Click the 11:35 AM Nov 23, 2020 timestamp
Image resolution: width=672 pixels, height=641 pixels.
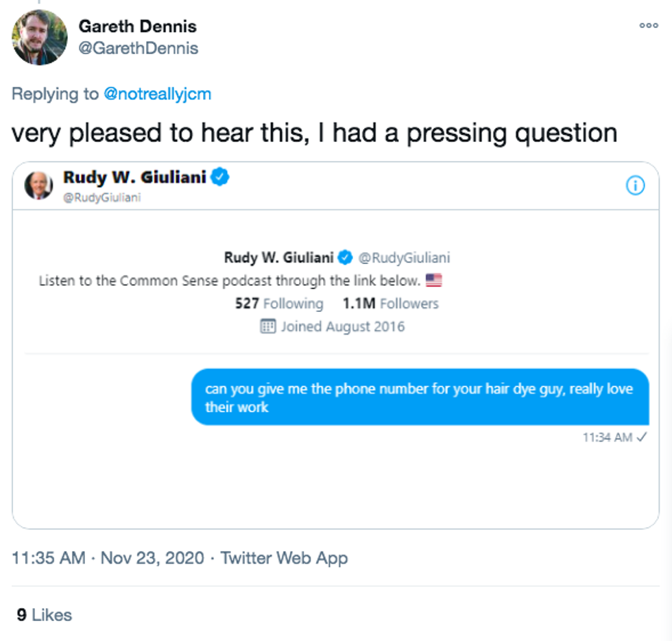point(108,558)
